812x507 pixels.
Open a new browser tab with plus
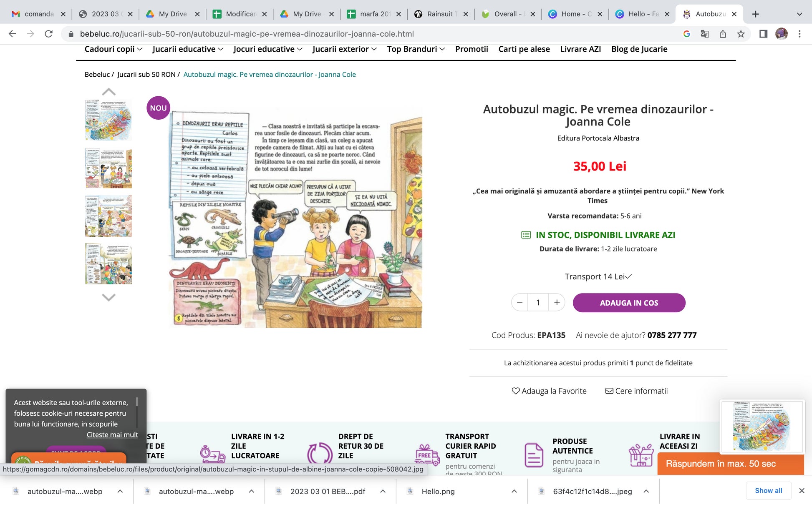(755, 14)
